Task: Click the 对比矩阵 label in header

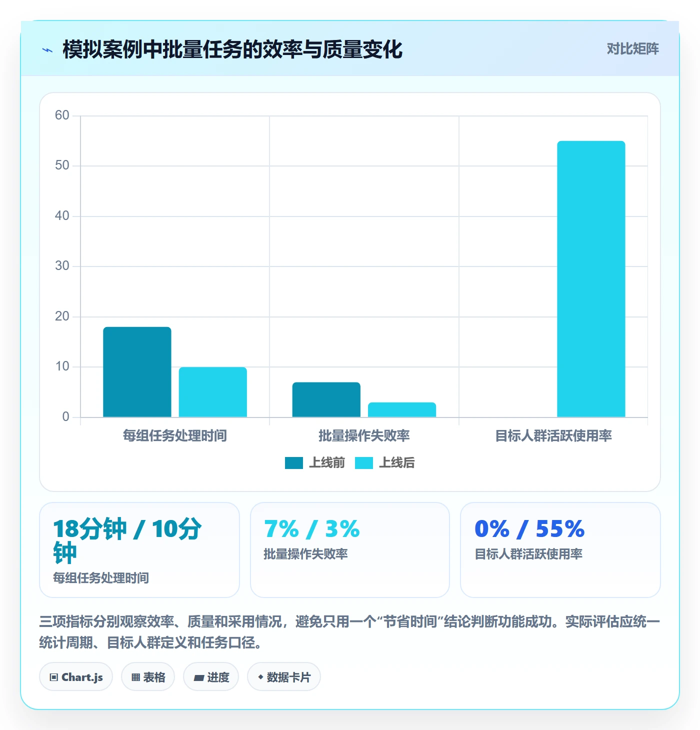Action: pyautogui.click(x=633, y=49)
